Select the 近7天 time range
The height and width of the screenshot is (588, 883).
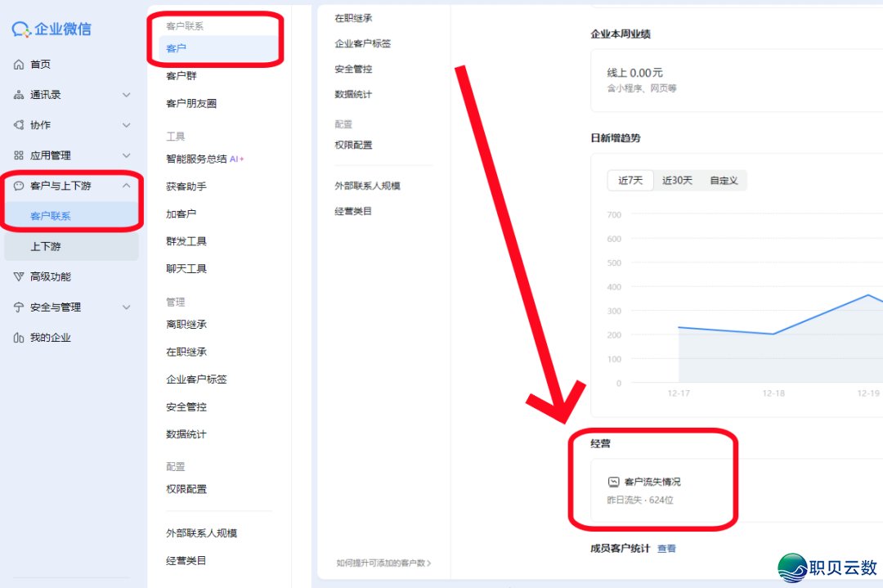pyautogui.click(x=630, y=181)
